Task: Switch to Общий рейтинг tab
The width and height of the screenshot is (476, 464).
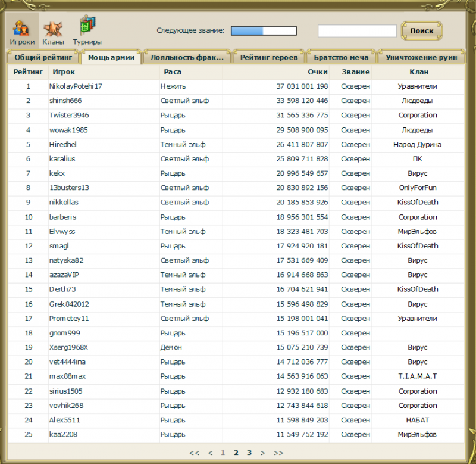Action: coord(43,57)
